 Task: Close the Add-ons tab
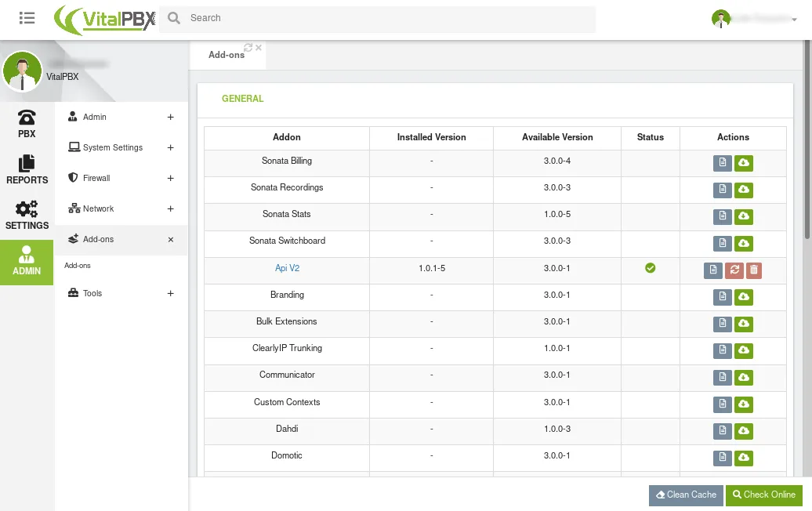pyautogui.click(x=259, y=48)
